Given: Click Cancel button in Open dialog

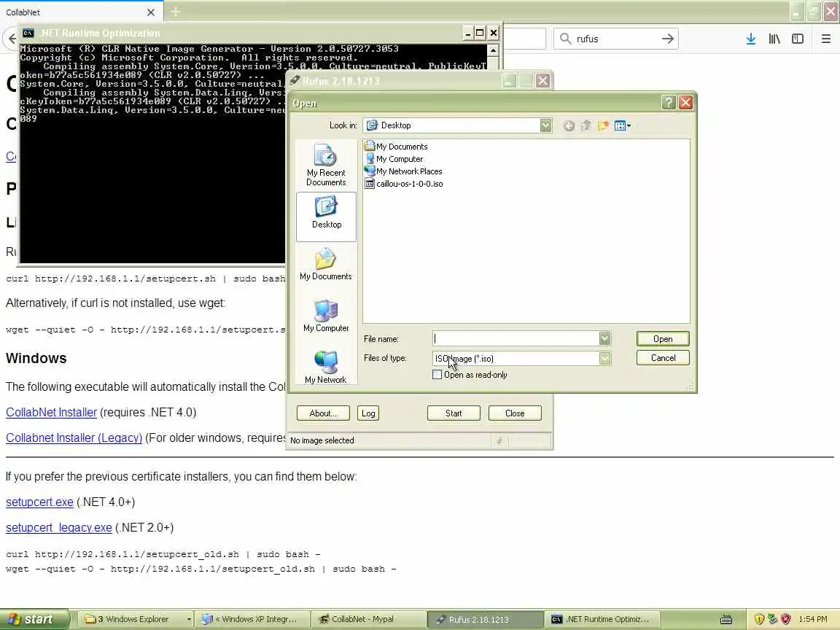Looking at the screenshot, I should [663, 358].
